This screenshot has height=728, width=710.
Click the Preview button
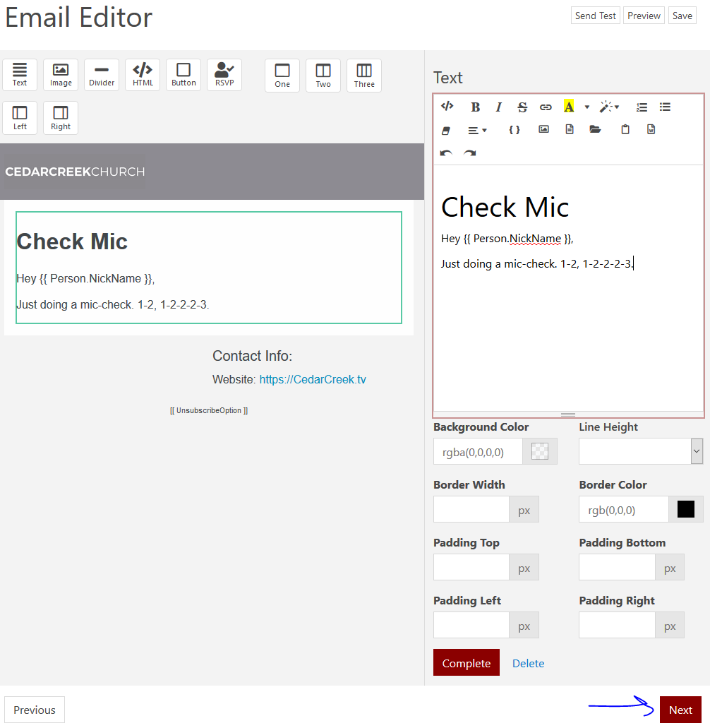[644, 16]
